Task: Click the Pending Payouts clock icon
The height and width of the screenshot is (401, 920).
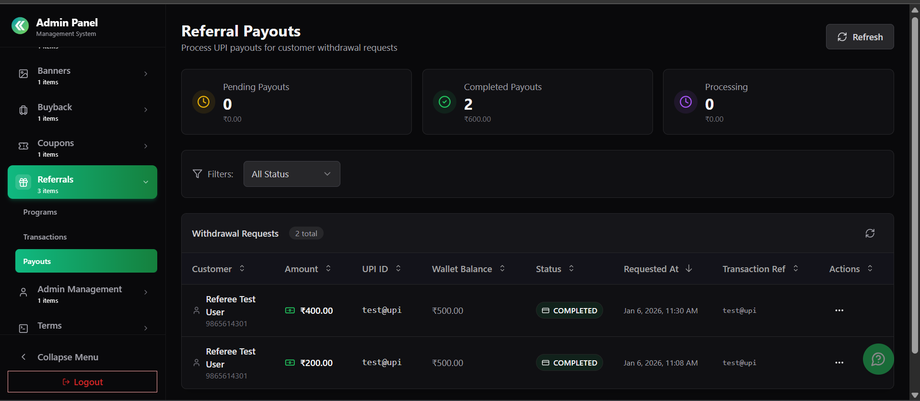Action: 203,102
